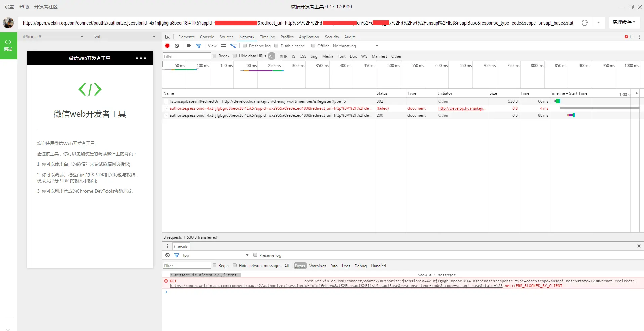
Task: Click the develop.huahaikeji initiator link
Action: (462, 108)
